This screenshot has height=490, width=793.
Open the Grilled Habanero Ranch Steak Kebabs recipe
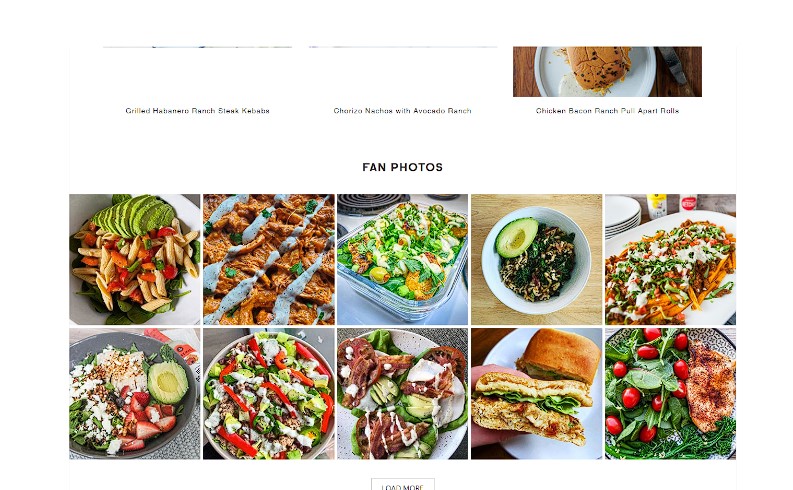197,111
